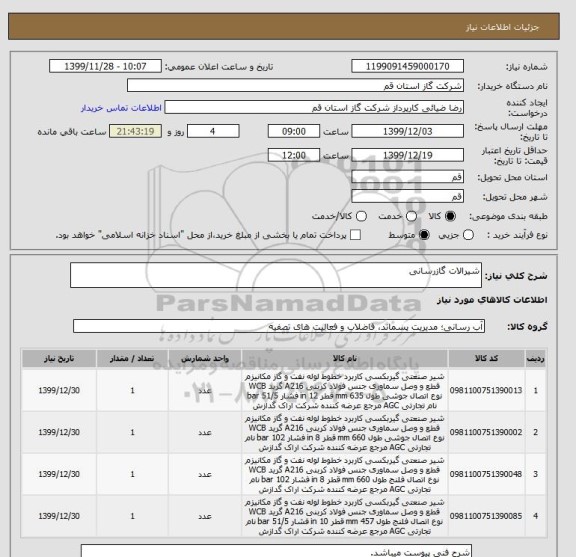Click product code 098110751390002
This screenshot has width=576, height=557.
tap(486, 432)
